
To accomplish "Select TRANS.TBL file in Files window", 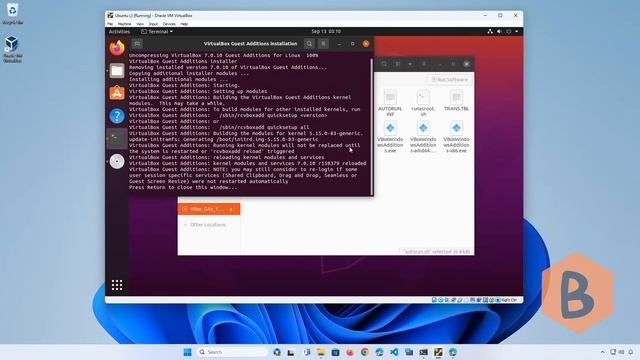I will 456,100.
